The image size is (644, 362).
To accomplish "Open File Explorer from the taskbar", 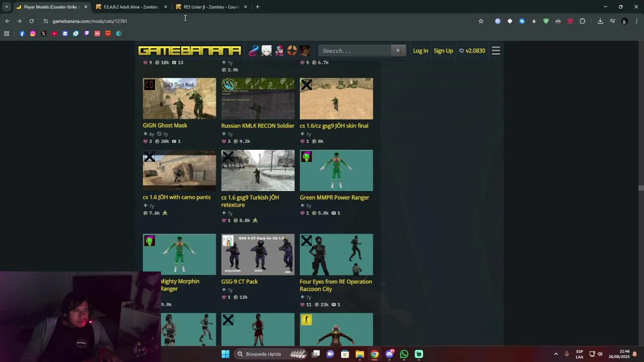I will point(360,354).
